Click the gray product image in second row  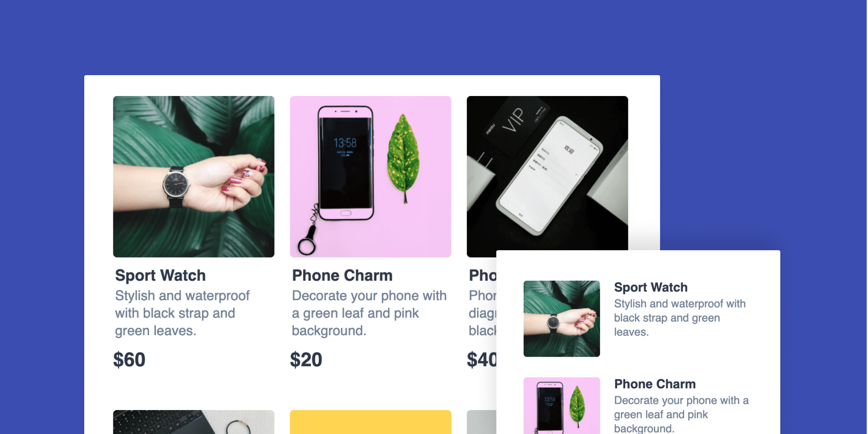[482, 422]
